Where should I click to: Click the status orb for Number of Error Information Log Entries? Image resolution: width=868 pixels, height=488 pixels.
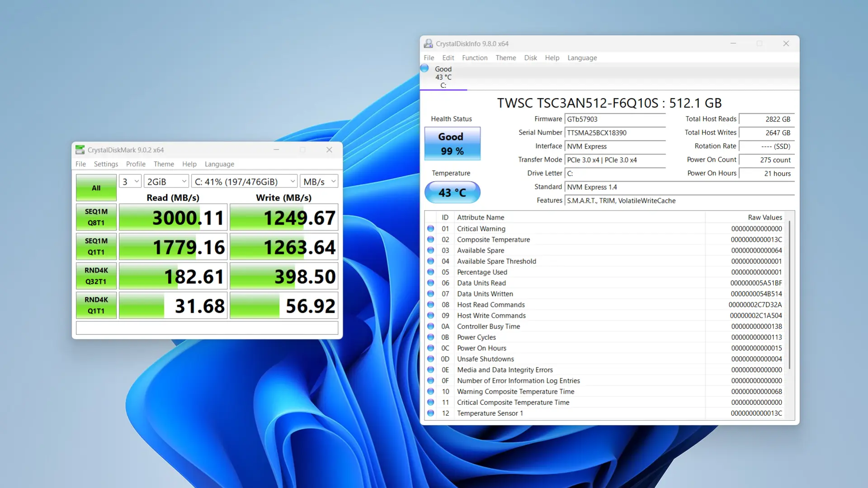pyautogui.click(x=431, y=380)
